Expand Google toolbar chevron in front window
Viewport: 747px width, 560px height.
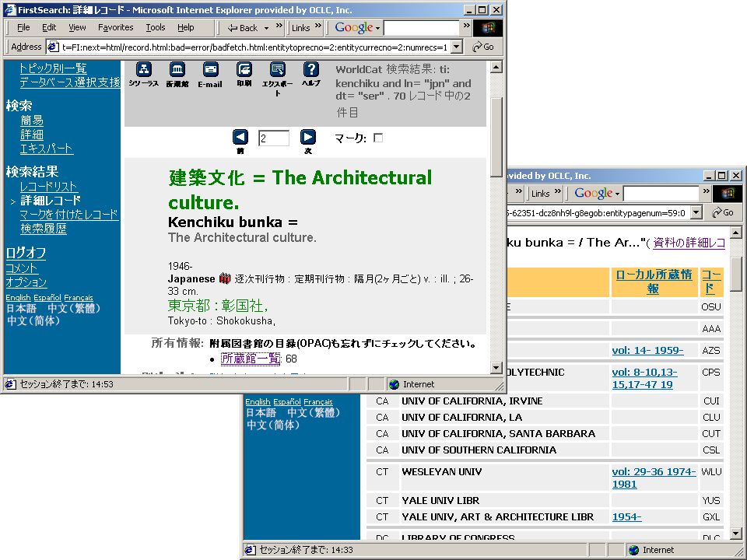click(x=467, y=26)
